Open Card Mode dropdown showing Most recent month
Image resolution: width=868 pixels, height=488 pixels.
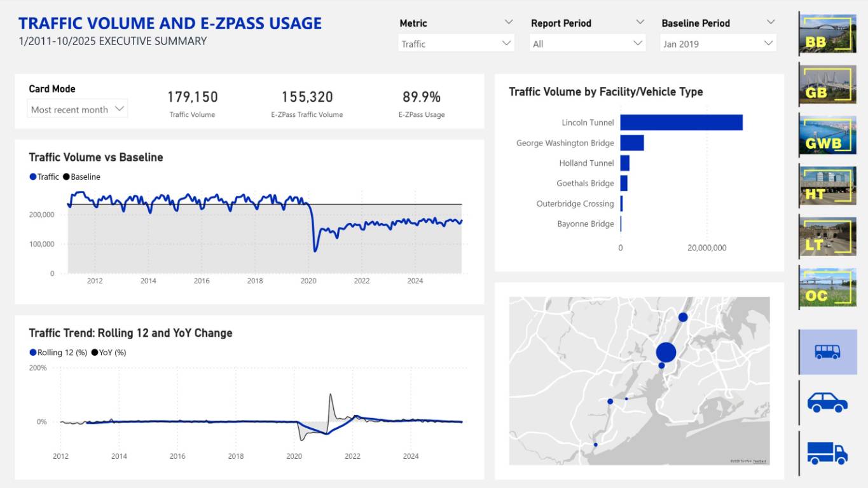78,109
